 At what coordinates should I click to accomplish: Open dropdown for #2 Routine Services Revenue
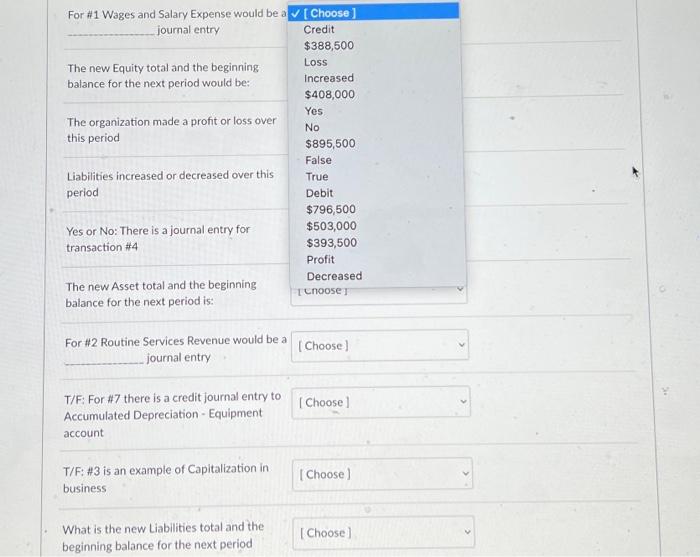[x=380, y=345]
